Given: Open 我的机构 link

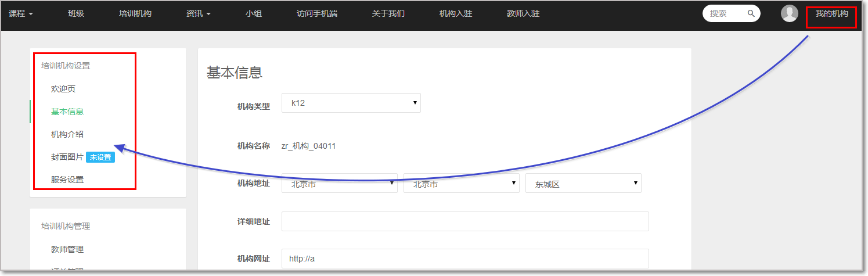Looking at the screenshot, I should (x=831, y=13).
